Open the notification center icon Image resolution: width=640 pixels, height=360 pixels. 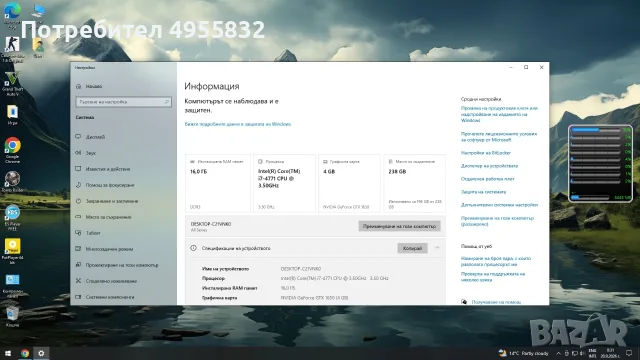point(629,353)
